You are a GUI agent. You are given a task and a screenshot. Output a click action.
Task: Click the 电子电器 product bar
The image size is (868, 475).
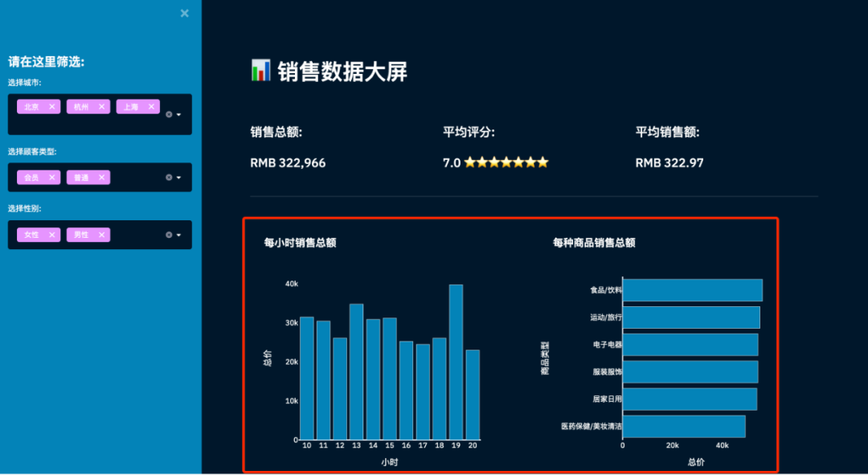point(690,344)
